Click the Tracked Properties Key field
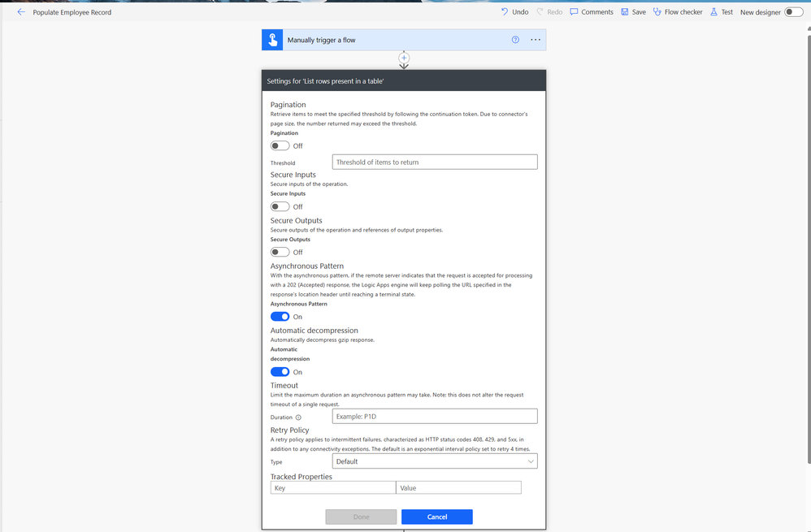The height and width of the screenshot is (532, 811). click(x=333, y=487)
